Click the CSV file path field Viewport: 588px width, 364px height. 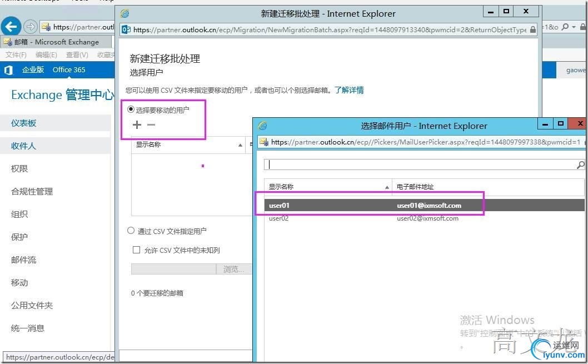click(173, 269)
